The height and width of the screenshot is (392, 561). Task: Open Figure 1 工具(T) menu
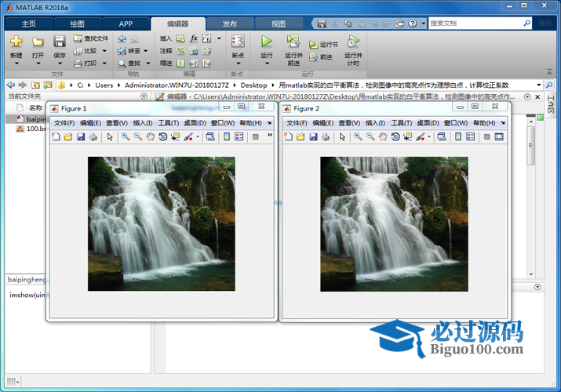tap(168, 123)
